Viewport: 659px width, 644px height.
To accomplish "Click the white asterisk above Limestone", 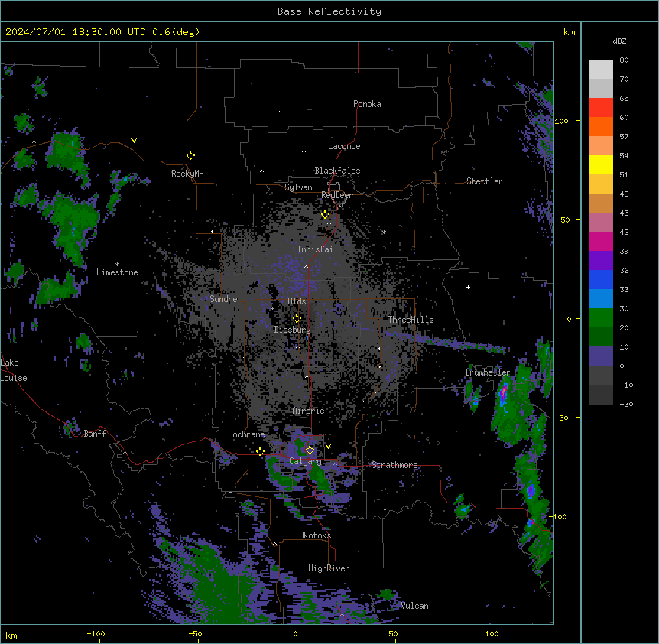I will coord(117,265).
